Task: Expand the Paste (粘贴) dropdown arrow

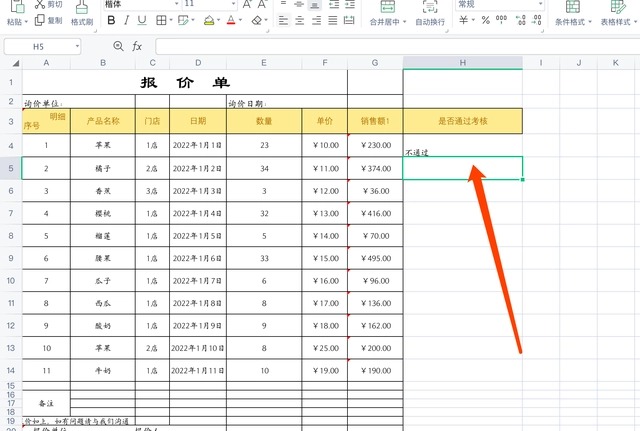Action: pyautogui.click(x=27, y=22)
